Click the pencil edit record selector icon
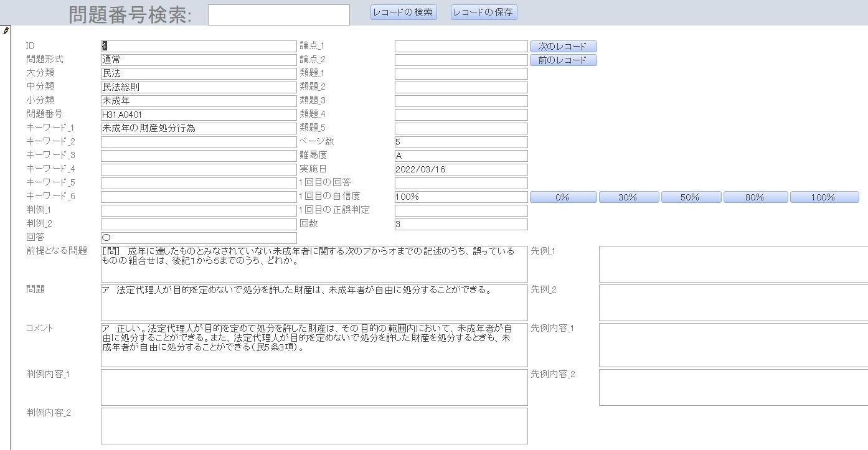The image size is (868, 450). pyautogui.click(x=6, y=30)
